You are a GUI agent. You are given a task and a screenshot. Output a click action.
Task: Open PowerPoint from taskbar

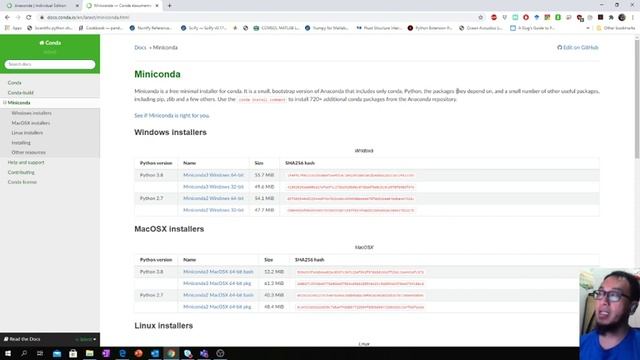coord(138,353)
